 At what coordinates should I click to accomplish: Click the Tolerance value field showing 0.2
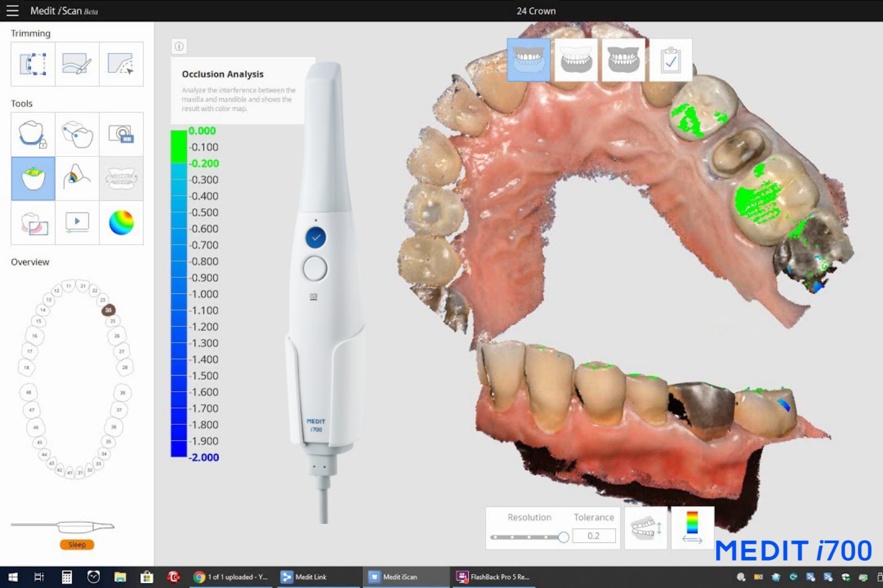pos(593,536)
